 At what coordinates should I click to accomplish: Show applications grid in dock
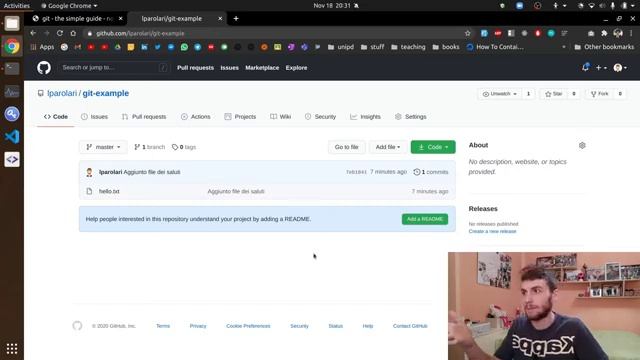12,349
